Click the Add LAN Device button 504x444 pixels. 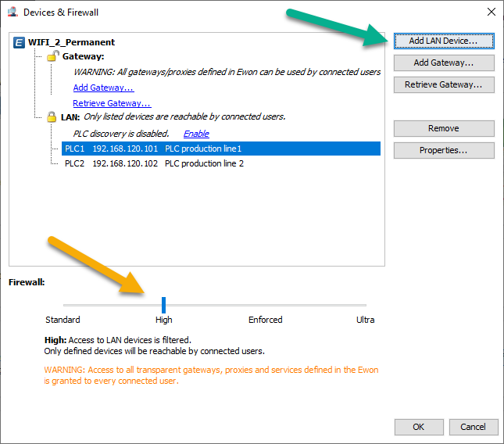coord(444,41)
